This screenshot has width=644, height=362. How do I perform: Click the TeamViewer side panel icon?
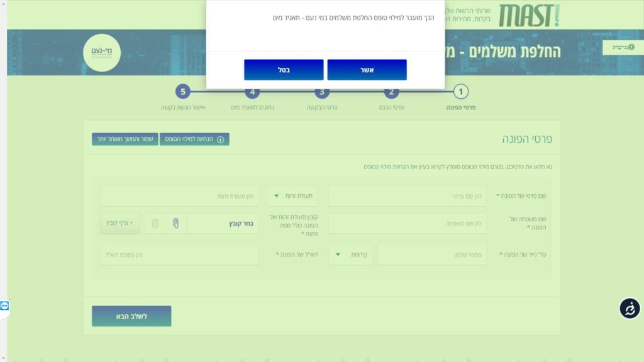pos(5,305)
